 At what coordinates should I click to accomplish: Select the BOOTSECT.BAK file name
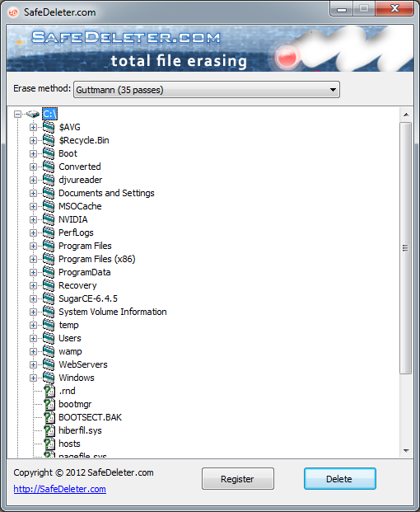tap(90, 417)
